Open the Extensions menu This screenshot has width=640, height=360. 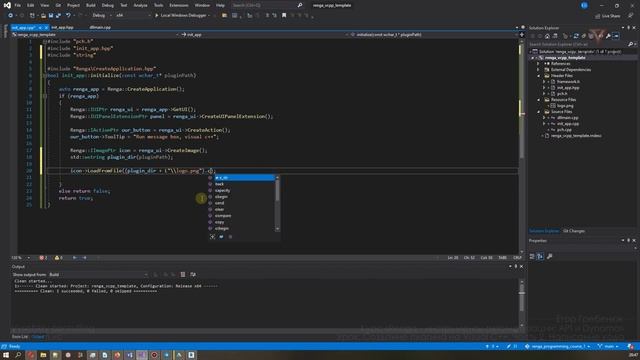tap(179, 5)
